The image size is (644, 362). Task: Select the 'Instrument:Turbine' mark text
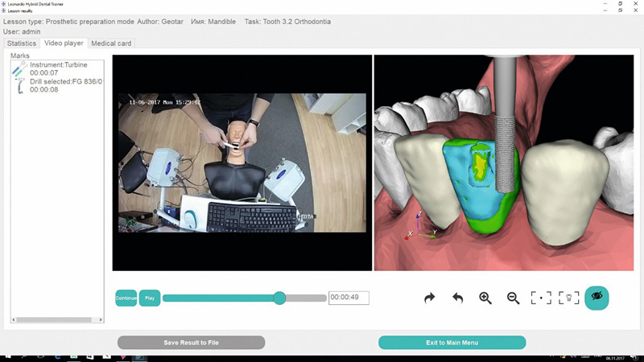[x=58, y=65]
